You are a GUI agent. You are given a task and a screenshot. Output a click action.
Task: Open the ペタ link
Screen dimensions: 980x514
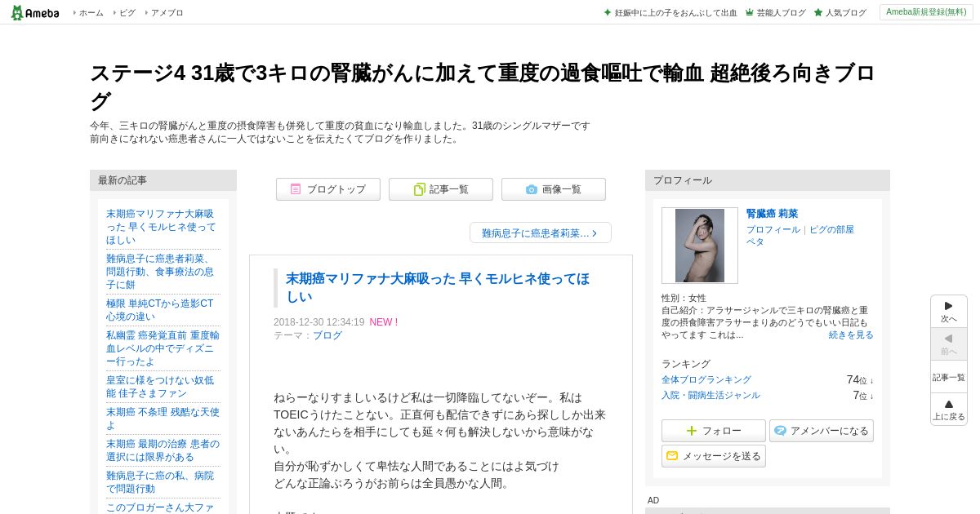point(755,242)
